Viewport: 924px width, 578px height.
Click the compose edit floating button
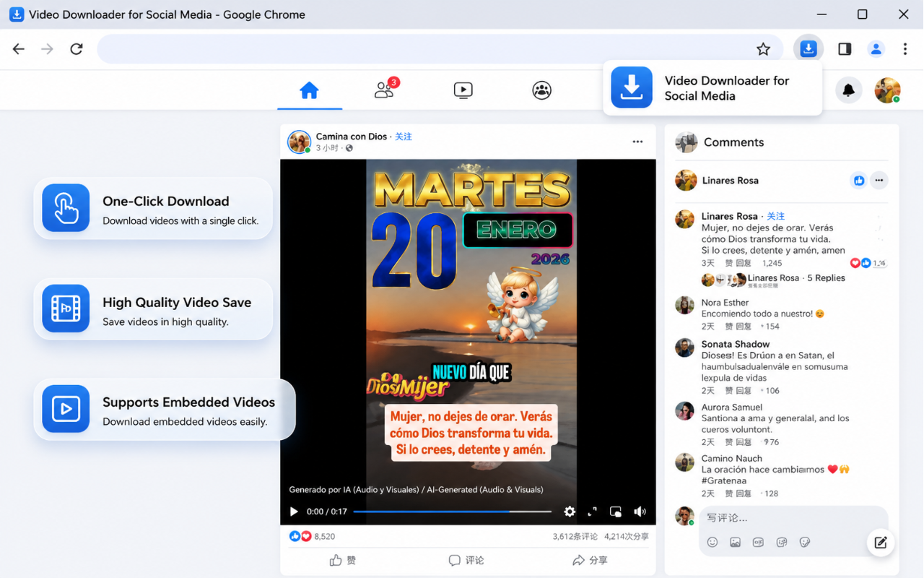(881, 543)
